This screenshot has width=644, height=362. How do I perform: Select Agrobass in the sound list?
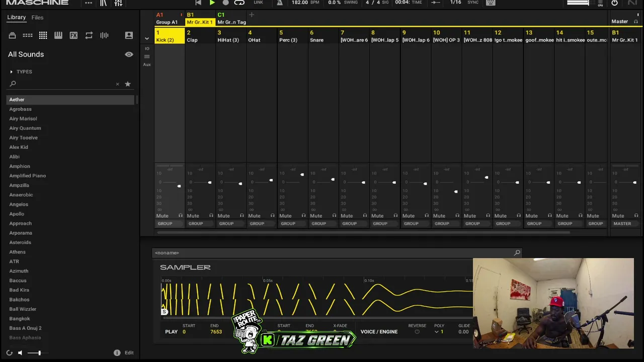(70, 109)
